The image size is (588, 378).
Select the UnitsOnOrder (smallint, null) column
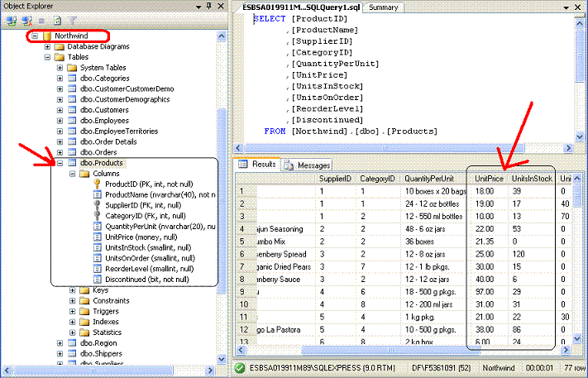click(150, 258)
